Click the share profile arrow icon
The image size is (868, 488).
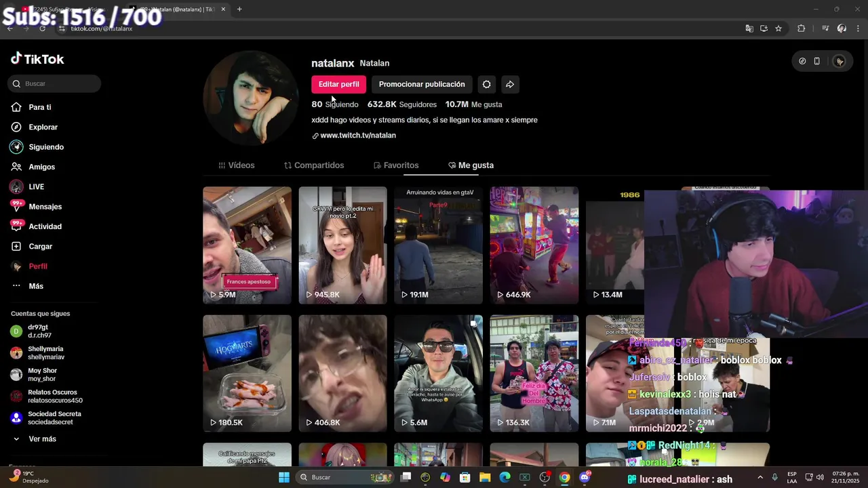(510, 84)
